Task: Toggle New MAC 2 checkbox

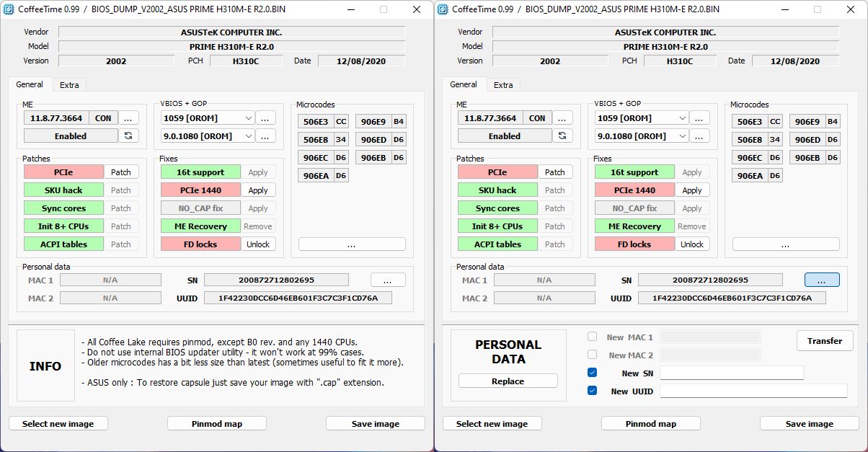Action: [x=592, y=355]
